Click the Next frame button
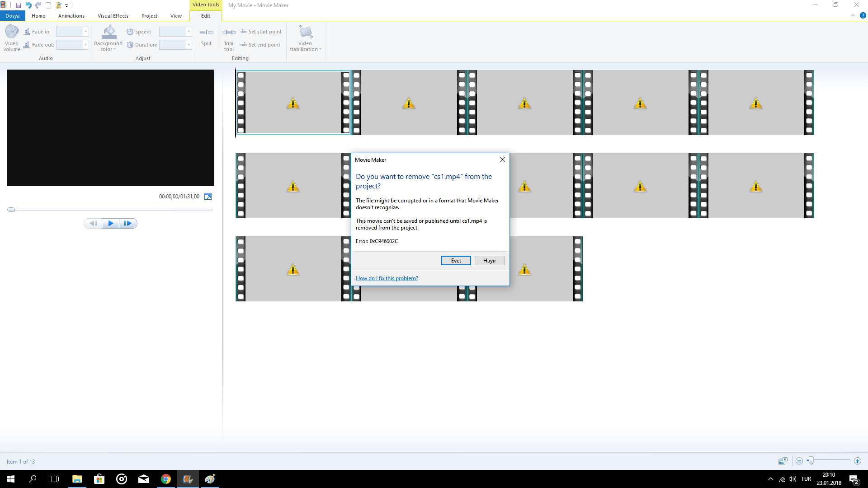The height and width of the screenshot is (488, 868). pyautogui.click(x=128, y=223)
